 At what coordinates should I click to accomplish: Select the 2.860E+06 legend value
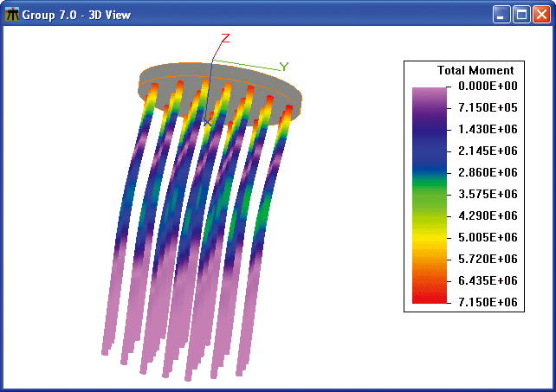point(488,172)
